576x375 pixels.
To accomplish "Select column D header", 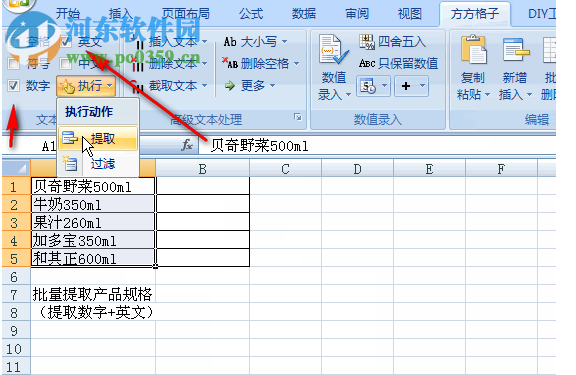I will (357, 169).
